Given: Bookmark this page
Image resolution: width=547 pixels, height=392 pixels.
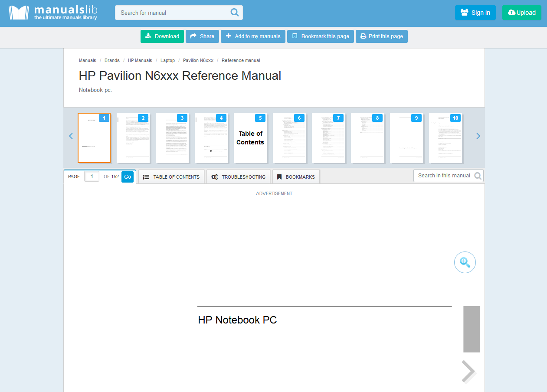Looking at the screenshot, I should click(321, 36).
